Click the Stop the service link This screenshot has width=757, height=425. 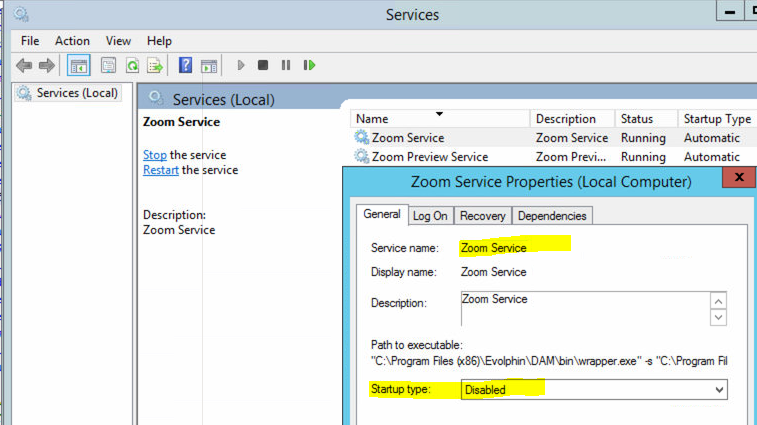tap(154, 155)
